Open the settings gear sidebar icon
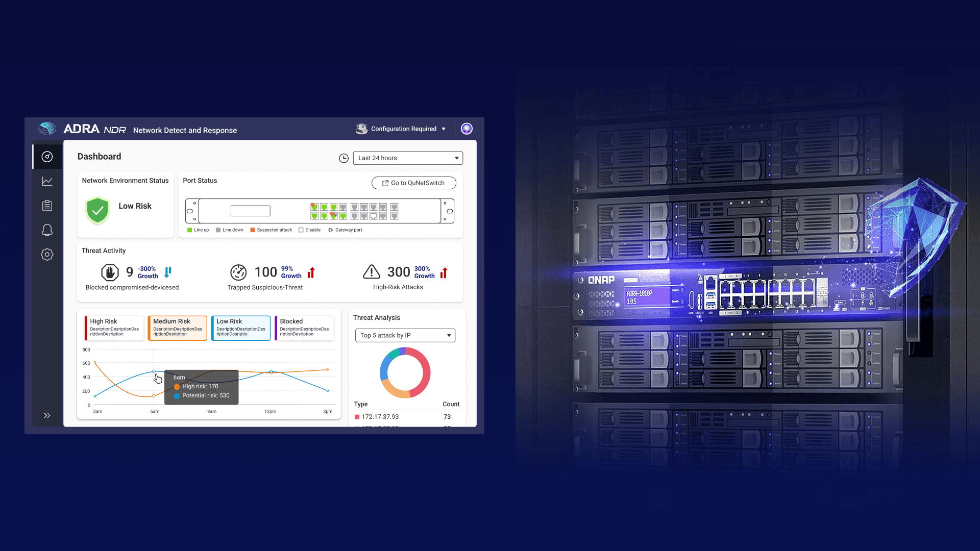 click(47, 255)
